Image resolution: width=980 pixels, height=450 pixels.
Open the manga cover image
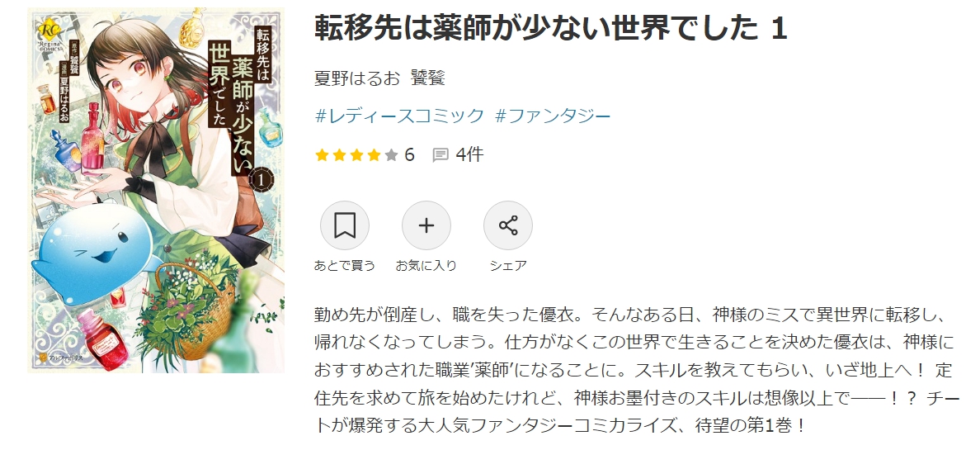(156, 190)
